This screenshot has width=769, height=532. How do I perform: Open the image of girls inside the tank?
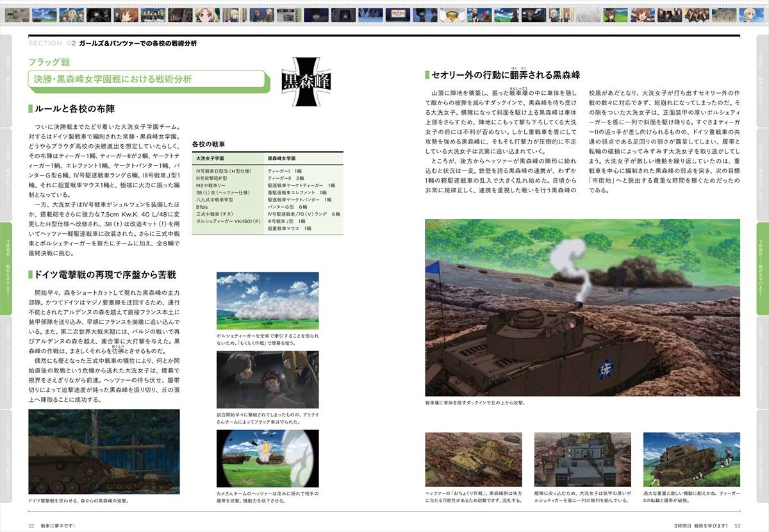(267, 380)
